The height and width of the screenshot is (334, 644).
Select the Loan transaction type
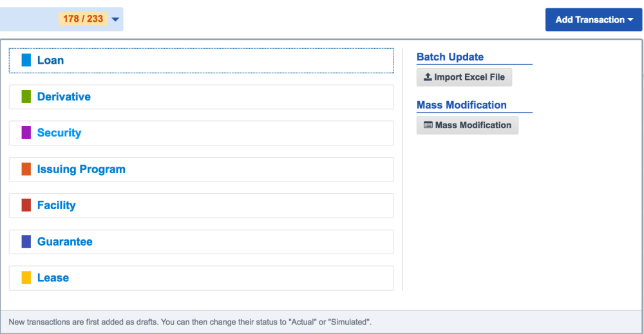[201, 60]
